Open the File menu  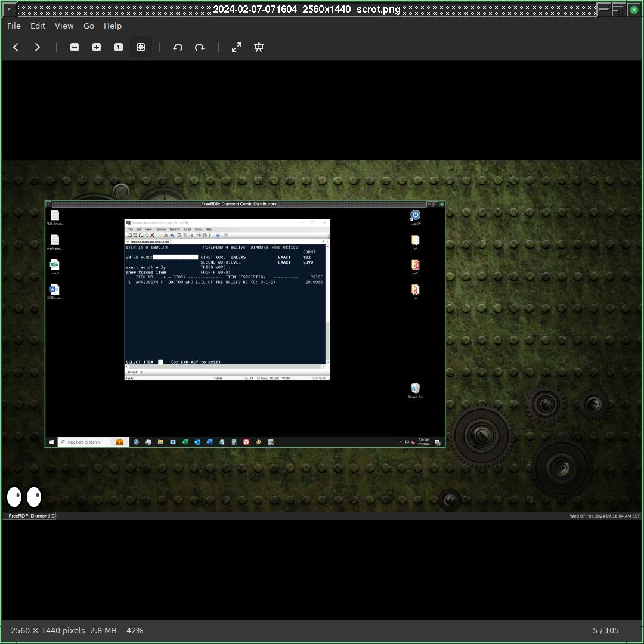point(14,26)
